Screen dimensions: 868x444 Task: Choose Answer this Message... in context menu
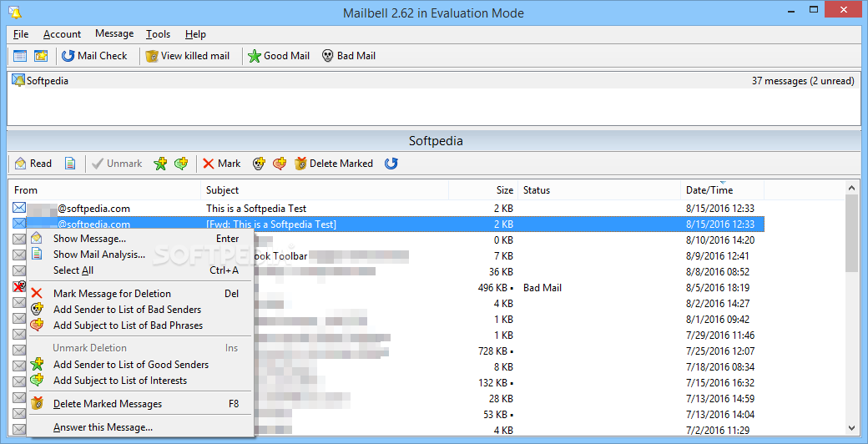(x=140, y=427)
